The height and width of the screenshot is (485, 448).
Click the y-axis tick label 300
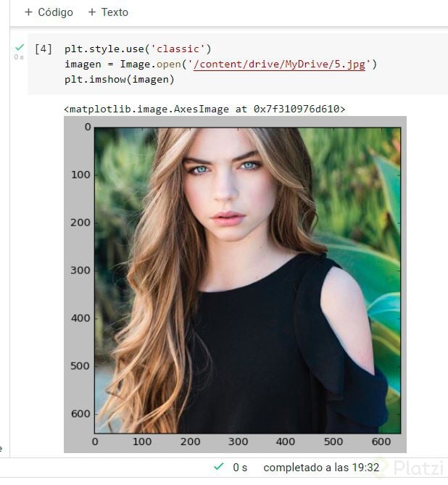coord(80,270)
